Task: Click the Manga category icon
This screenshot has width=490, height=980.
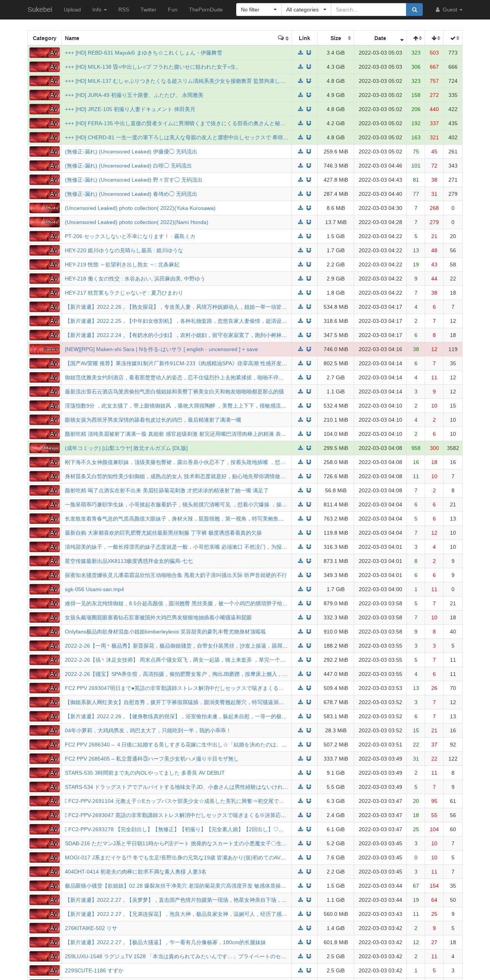Action: click(45, 448)
